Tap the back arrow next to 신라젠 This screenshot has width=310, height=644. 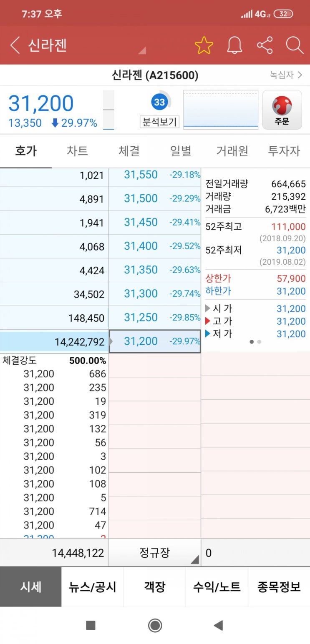coord(15,45)
